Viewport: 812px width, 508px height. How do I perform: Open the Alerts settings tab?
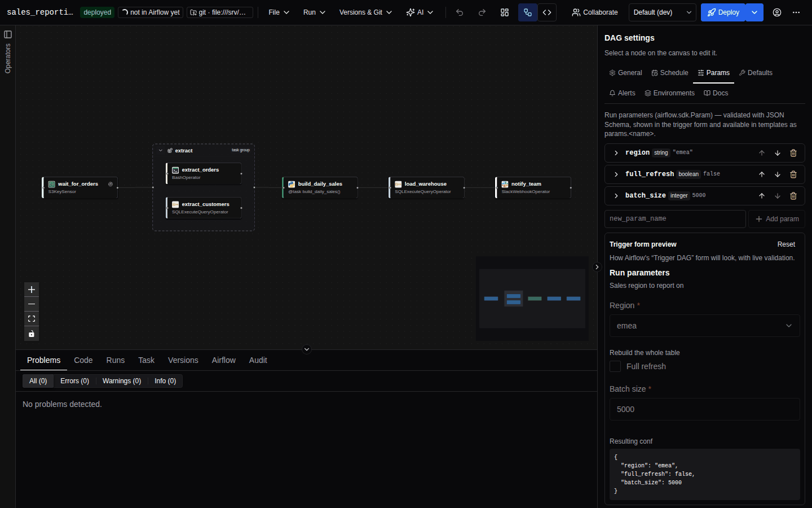click(x=622, y=93)
